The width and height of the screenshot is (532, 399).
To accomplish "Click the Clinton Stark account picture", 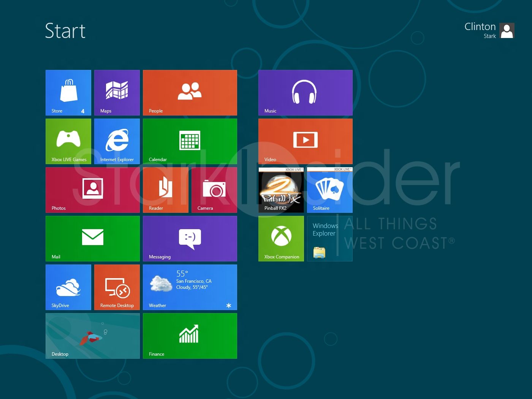I will coord(507,30).
